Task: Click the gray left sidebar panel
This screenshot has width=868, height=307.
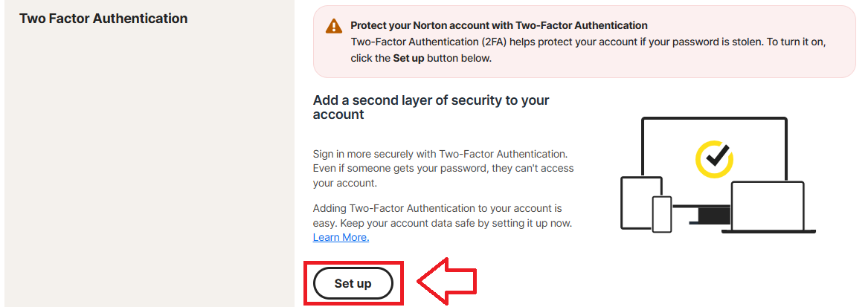Action: 149,164
